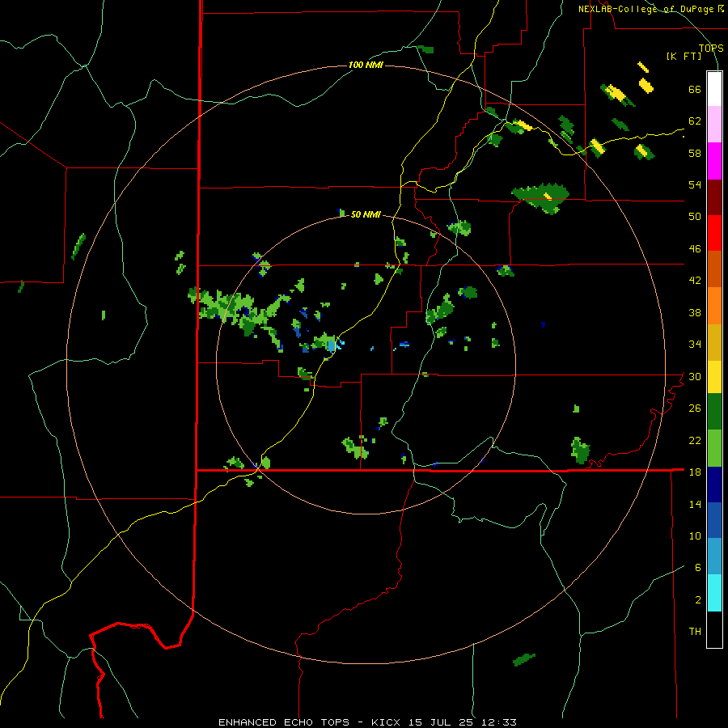Click the "100 NMI" range ring label
The height and width of the screenshot is (728, 728).
(366, 65)
